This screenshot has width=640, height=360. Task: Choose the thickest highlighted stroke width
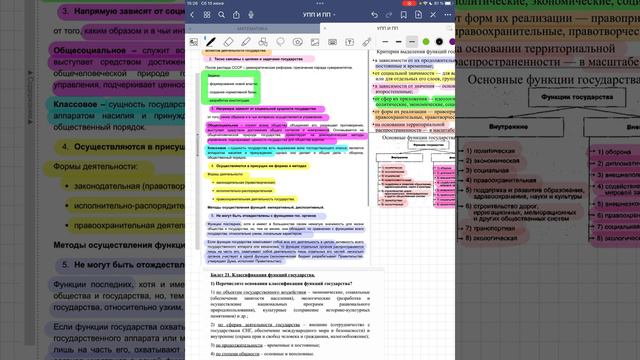[x=412, y=42]
